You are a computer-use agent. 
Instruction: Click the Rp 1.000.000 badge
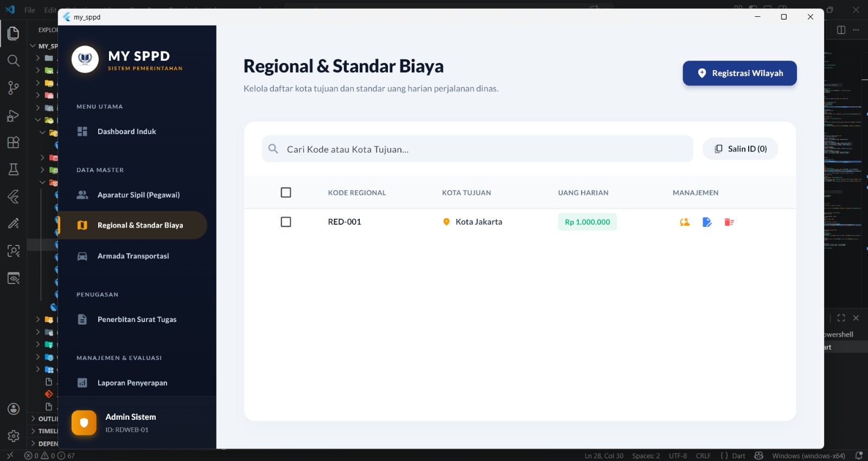click(x=588, y=222)
